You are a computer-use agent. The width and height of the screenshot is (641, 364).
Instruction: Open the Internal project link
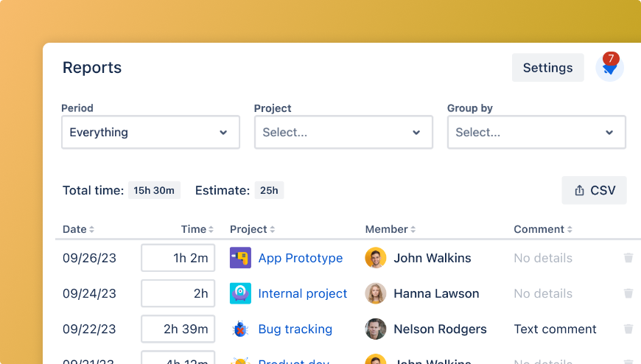click(302, 293)
